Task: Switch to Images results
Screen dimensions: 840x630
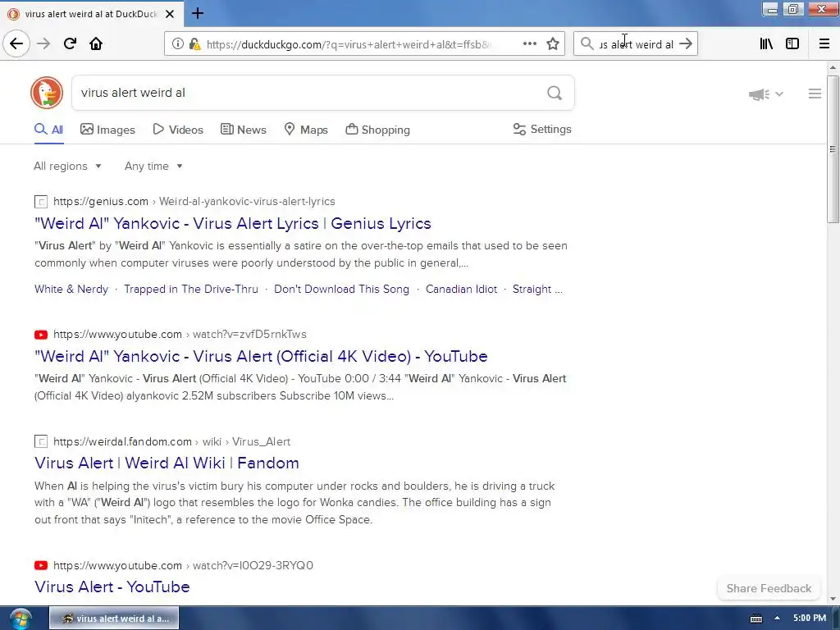Action: (x=107, y=130)
